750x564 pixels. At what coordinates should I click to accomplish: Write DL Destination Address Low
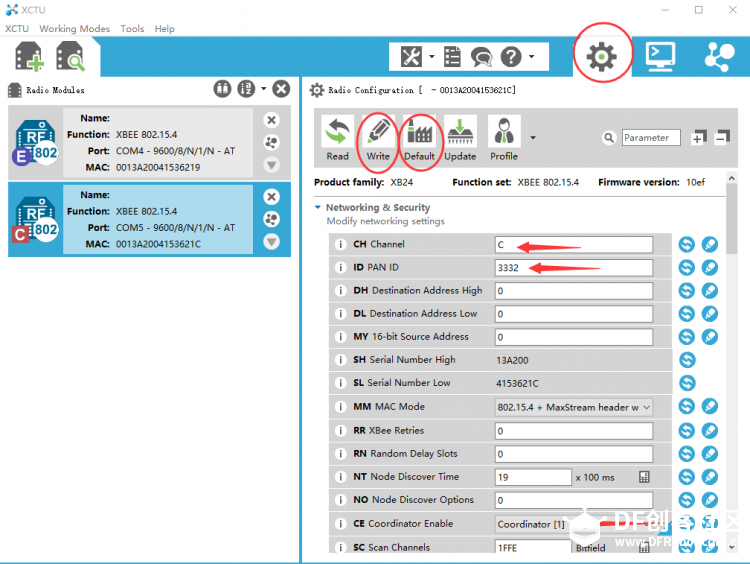pos(710,314)
